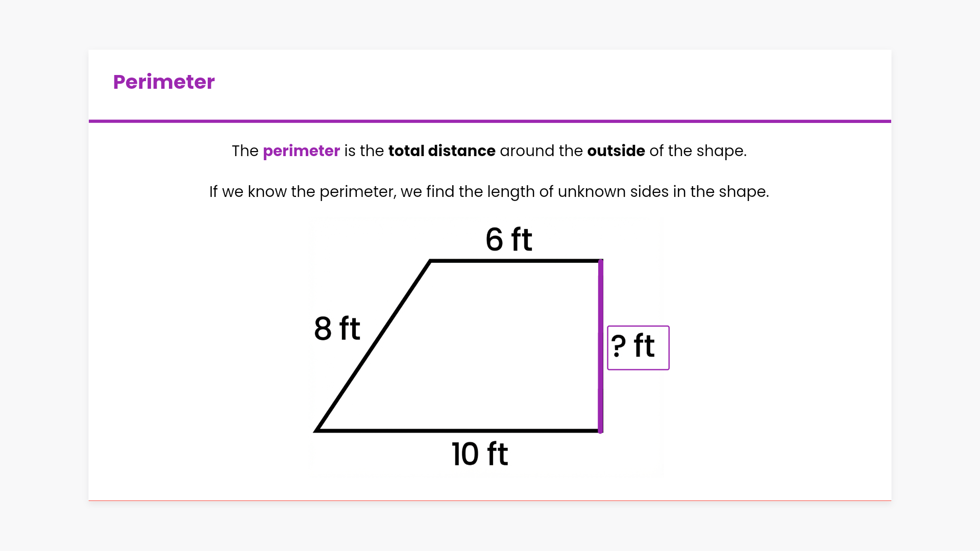Click the gray background below the slide card
Screen dimensions: 980x551
click(x=490, y=525)
